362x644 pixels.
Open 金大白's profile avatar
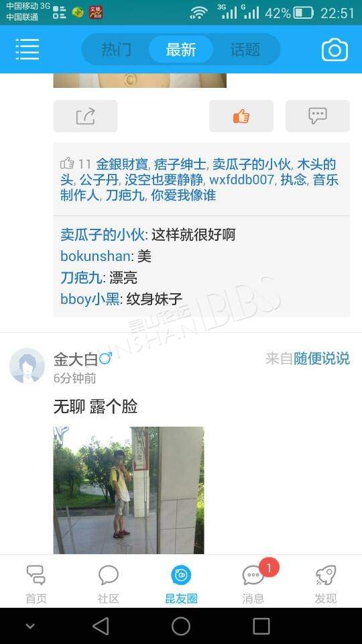pos(27,366)
